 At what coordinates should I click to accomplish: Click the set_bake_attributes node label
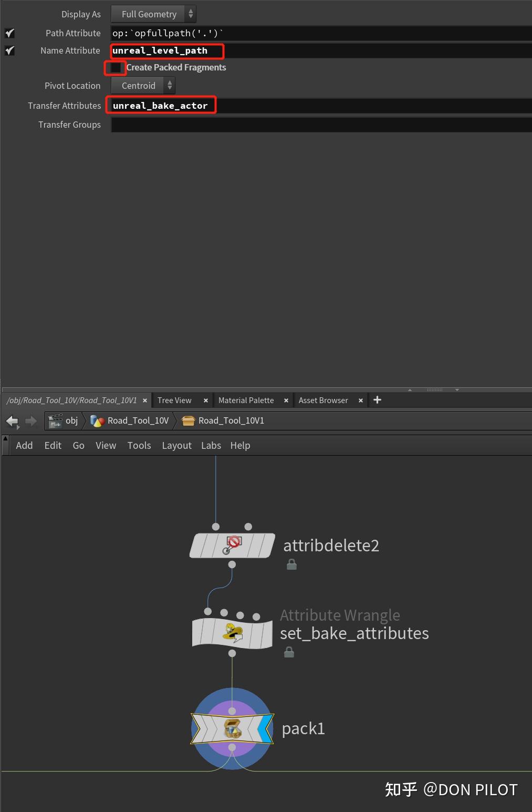click(354, 633)
